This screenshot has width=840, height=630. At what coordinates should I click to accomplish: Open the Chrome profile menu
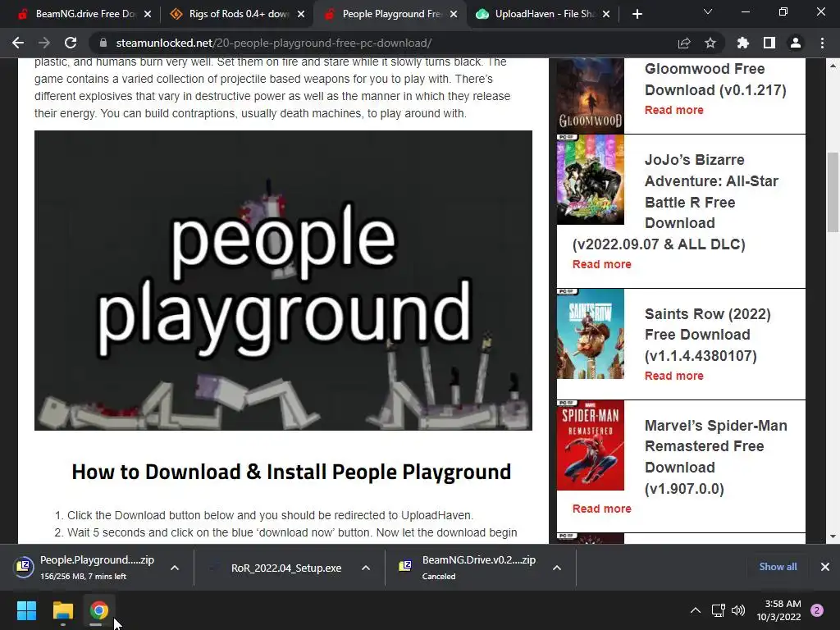(x=796, y=43)
